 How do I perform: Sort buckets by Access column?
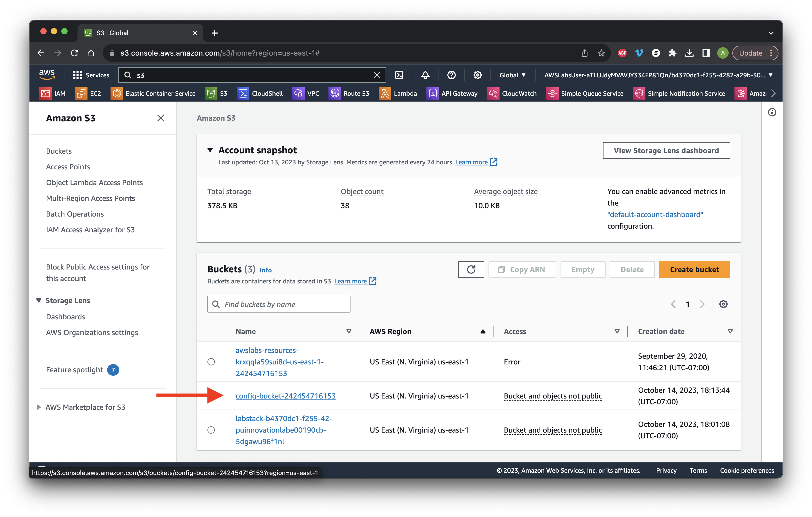coord(617,331)
